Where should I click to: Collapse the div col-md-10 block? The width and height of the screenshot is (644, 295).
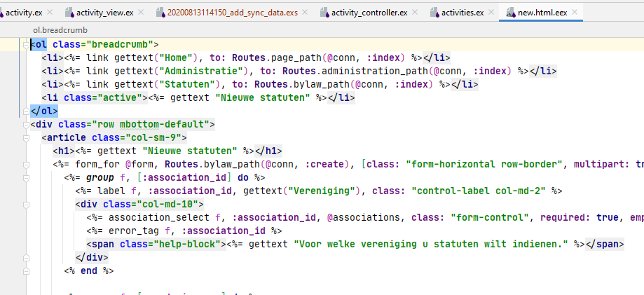[27, 204]
